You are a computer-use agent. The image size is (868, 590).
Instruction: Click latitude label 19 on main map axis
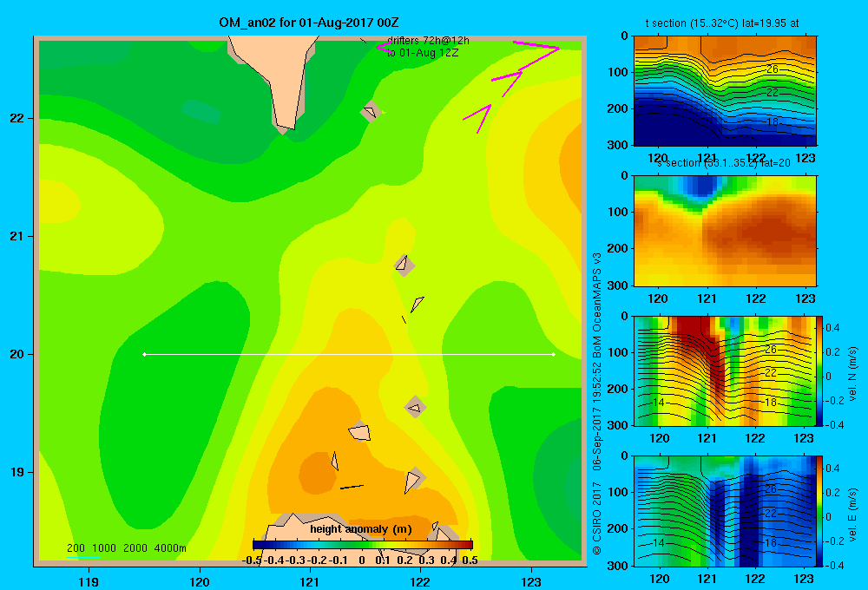click(x=17, y=472)
